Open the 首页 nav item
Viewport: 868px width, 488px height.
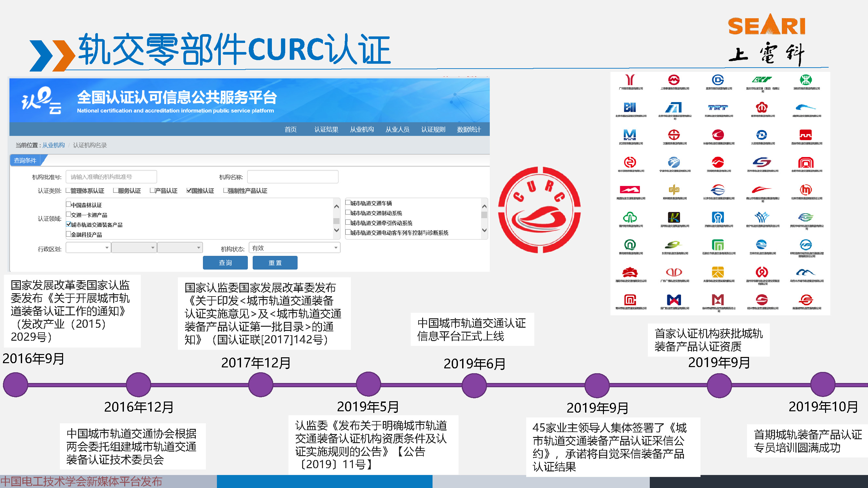point(290,129)
